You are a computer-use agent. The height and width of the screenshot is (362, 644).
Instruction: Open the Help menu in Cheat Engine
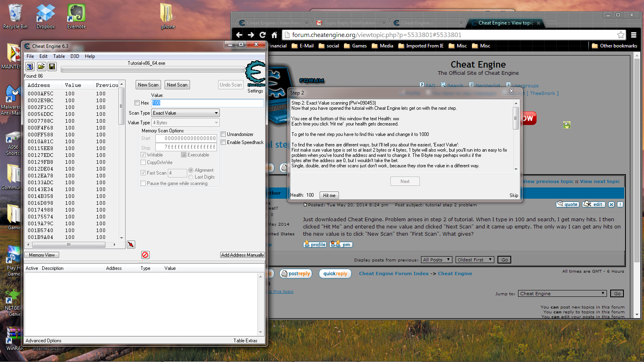tap(90, 56)
